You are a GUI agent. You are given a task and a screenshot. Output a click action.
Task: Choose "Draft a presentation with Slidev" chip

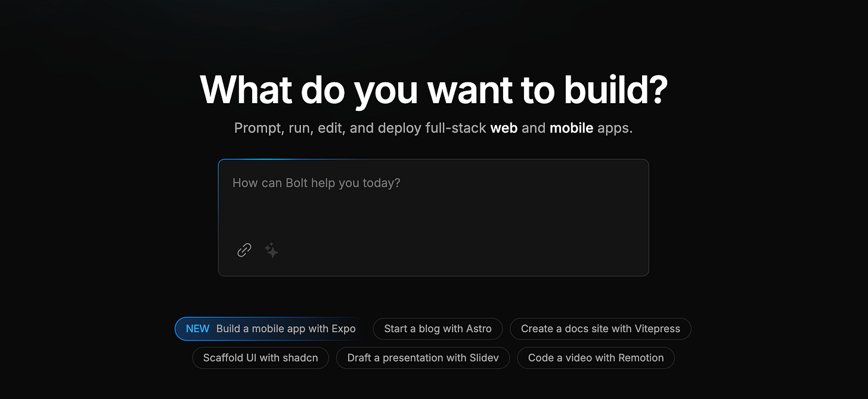coord(423,358)
